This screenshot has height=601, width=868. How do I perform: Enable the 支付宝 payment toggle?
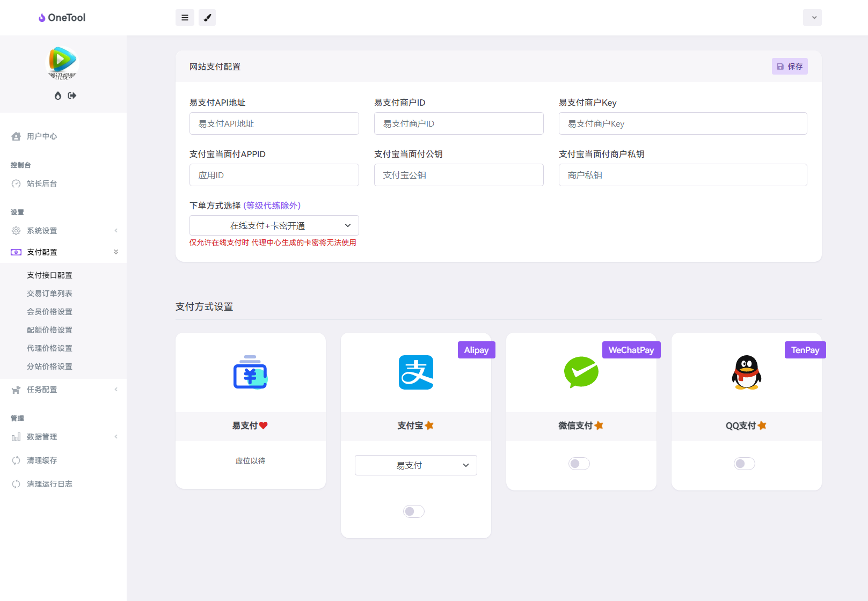(x=413, y=511)
